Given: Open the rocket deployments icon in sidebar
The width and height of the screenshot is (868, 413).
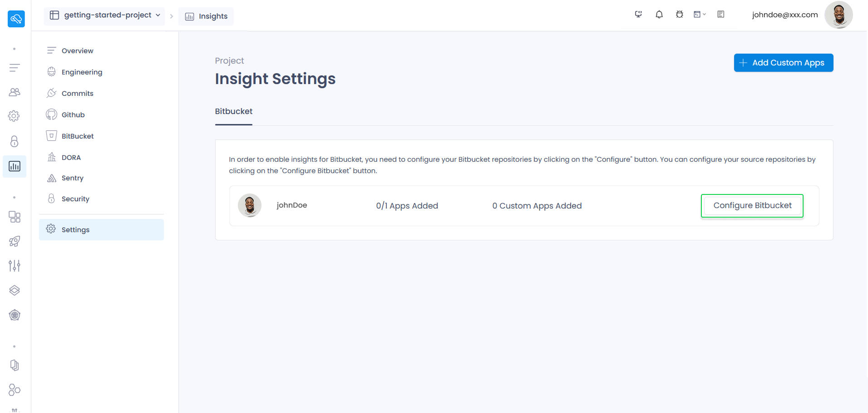Looking at the screenshot, I should (x=15, y=241).
